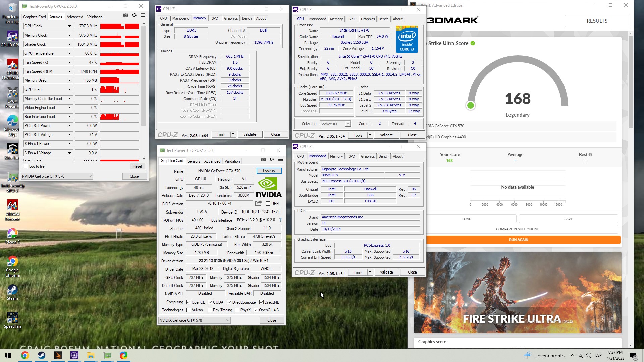Click the refresh icon in GPU-Z Graphics Card window
The width and height of the screenshot is (644, 362).
click(272, 160)
